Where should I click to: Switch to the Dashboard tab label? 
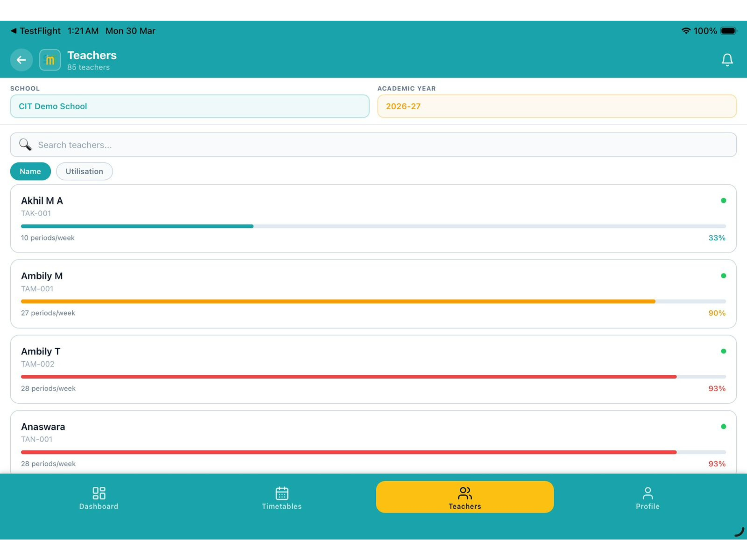coord(99,506)
